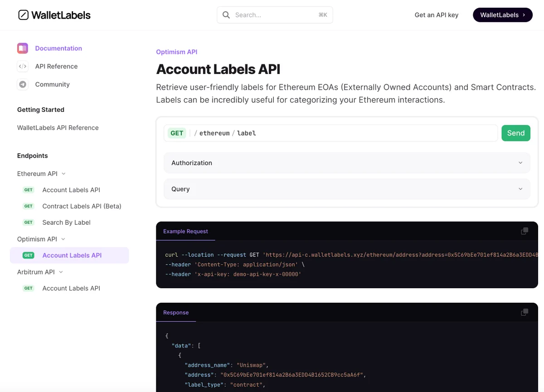Click the "label_type" key in response
This screenshot has width=544, height=392.
click(x=204, y=385)
